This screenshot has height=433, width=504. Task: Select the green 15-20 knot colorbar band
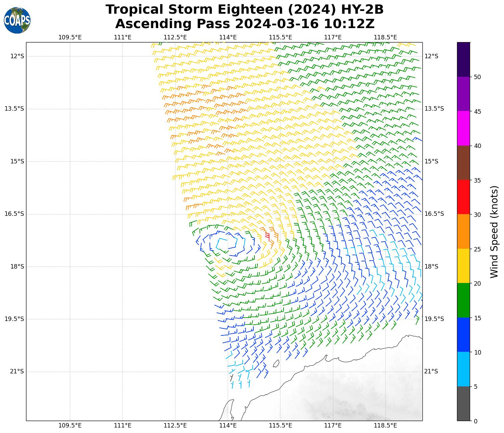(463, 300)
